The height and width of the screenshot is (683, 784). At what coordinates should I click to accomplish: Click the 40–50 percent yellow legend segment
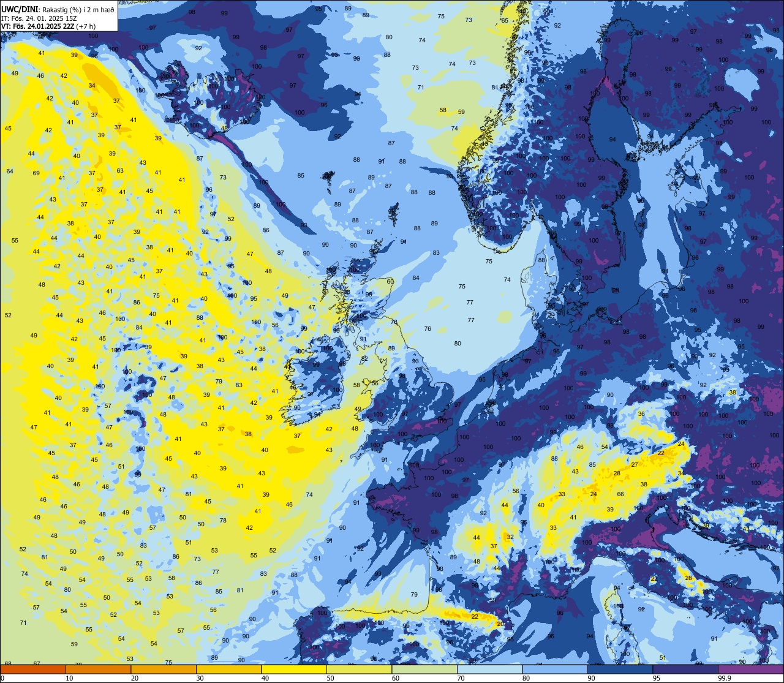[x=294, y=669]
